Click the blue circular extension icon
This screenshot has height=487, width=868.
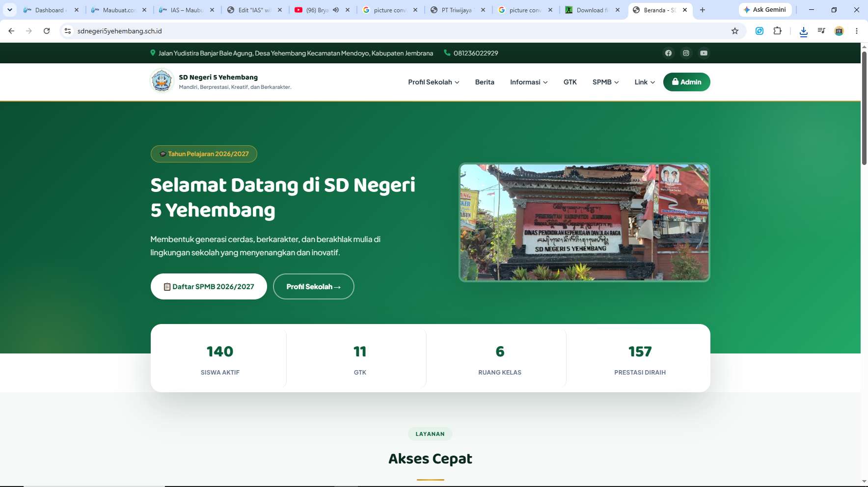coord(759,31)
